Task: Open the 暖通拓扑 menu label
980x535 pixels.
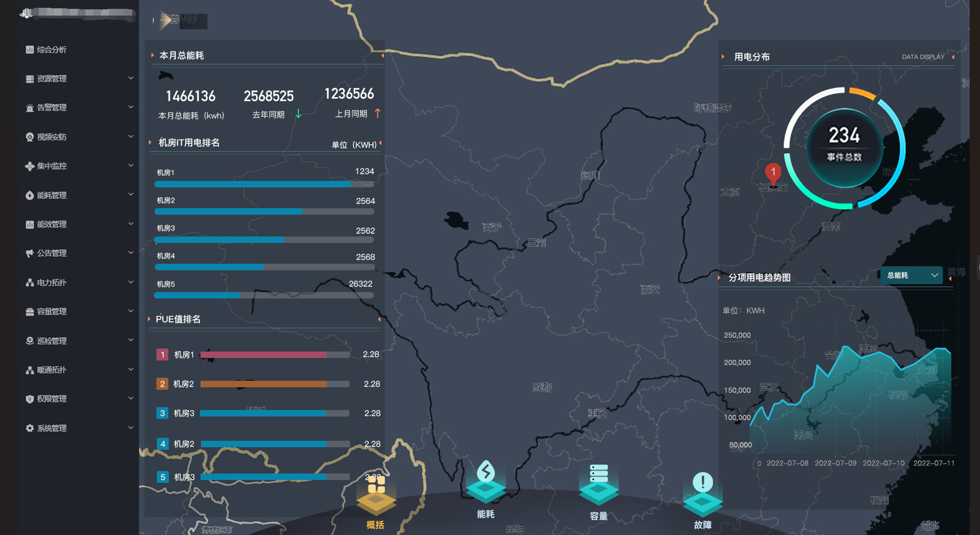Action: [52, 370]
